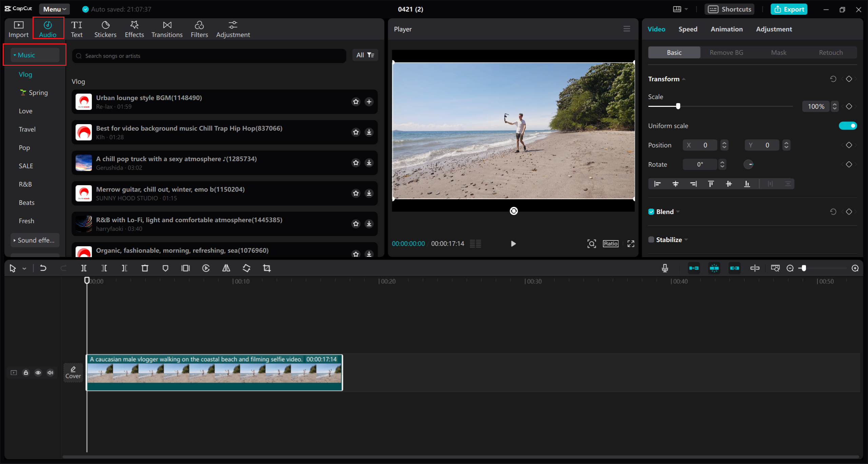Open the Filters panel
Screen dimensions: 868x464
(x=199, y=28)
